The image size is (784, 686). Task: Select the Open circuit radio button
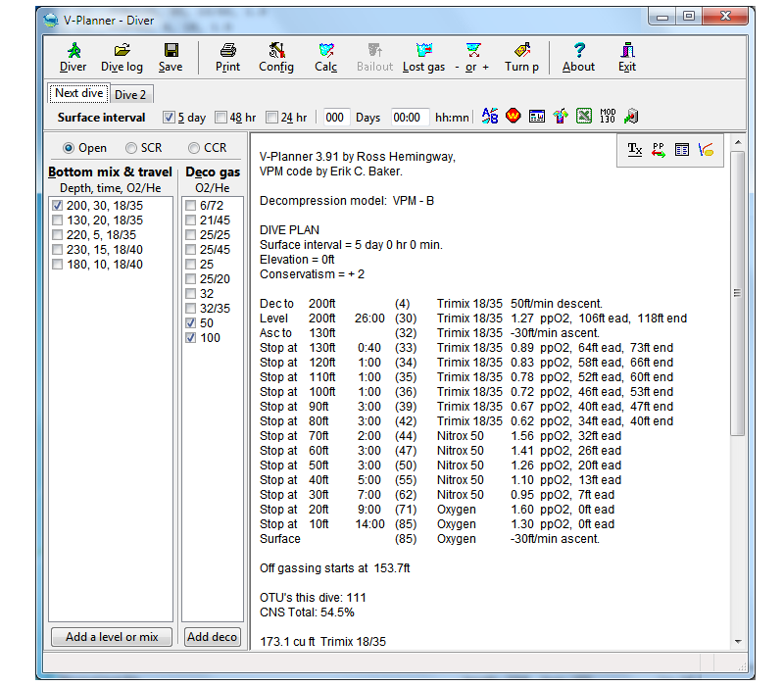click(x=69, y=148)
